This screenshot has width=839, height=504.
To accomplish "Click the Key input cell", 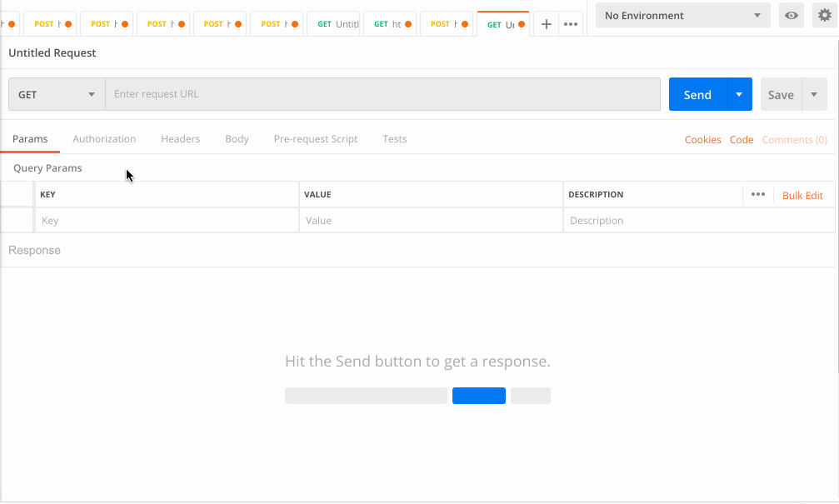I will pyautogui.click(x=167, y=221).
